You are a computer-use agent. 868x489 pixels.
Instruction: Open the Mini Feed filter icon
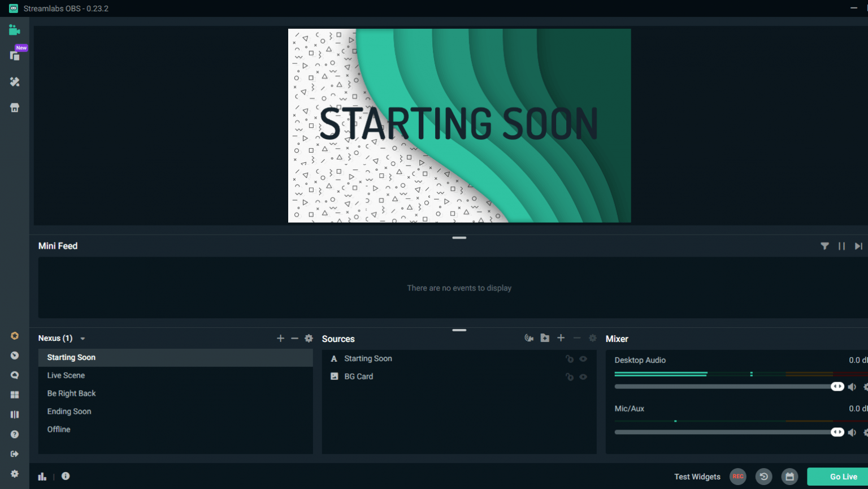point(825,246)
